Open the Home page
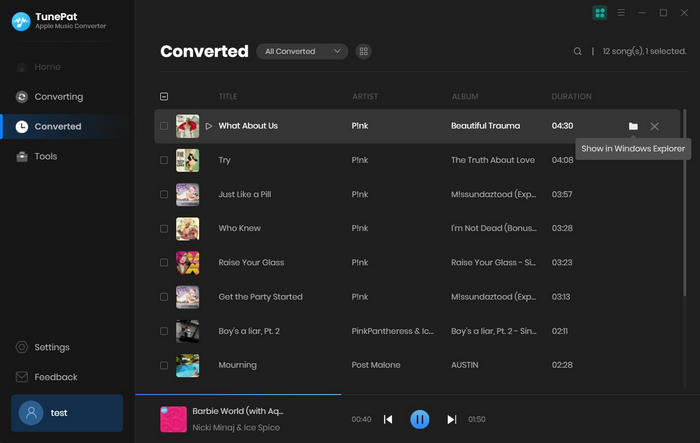 [x=39, y=67]
